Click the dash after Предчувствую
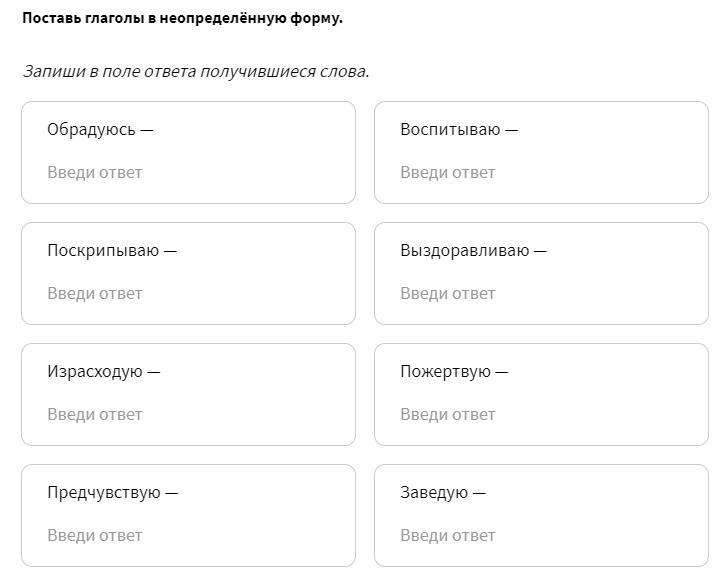Image resolution: width=712 pixels, height=573 pixels. pos(171,493)
